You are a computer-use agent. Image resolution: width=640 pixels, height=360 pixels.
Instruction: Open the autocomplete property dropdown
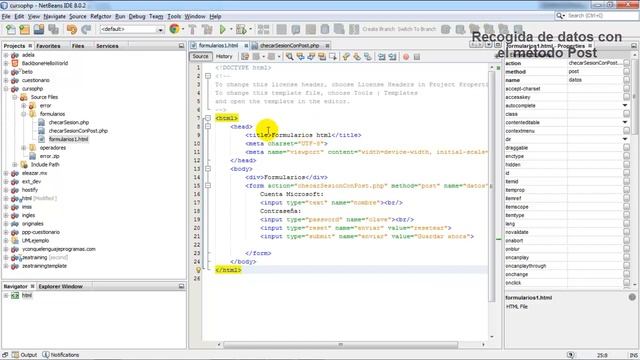pyautogui.click(x=625, y=106)
